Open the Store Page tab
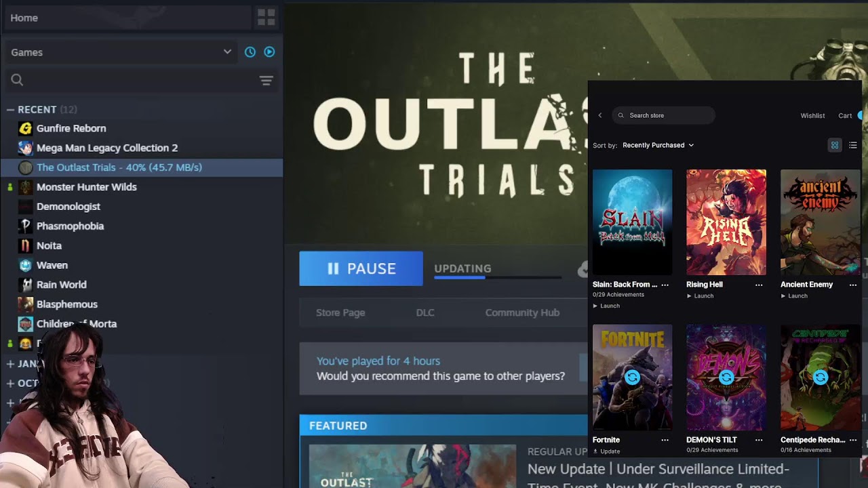Viewport: 868px width, 488px height. [x=340, y=312]
